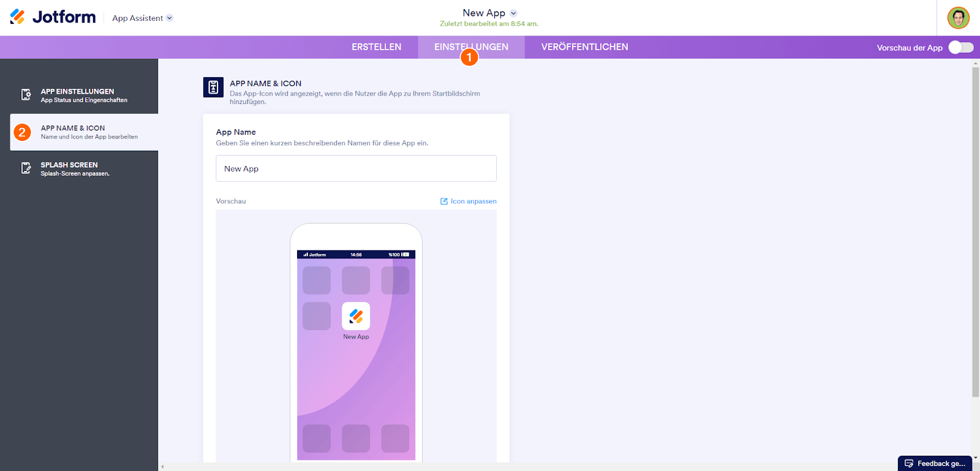Click the edit pencil icon beside Icon anpassen

444,201
